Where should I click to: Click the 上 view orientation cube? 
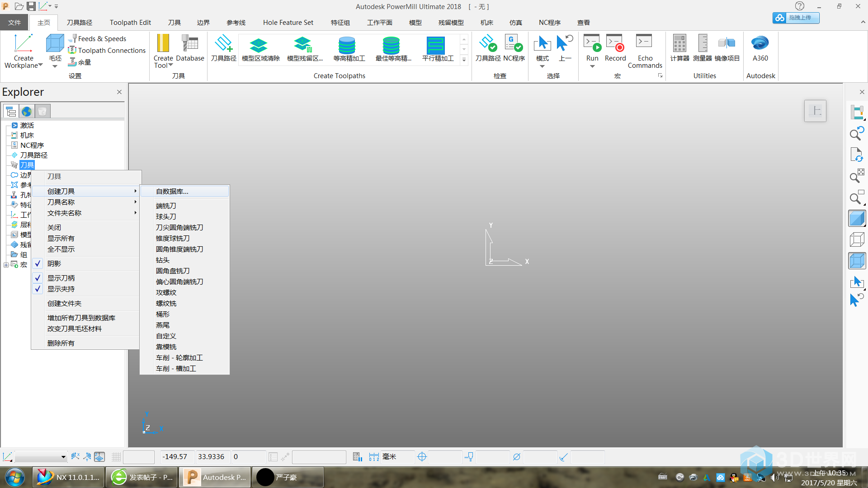[x=815, y=111]
